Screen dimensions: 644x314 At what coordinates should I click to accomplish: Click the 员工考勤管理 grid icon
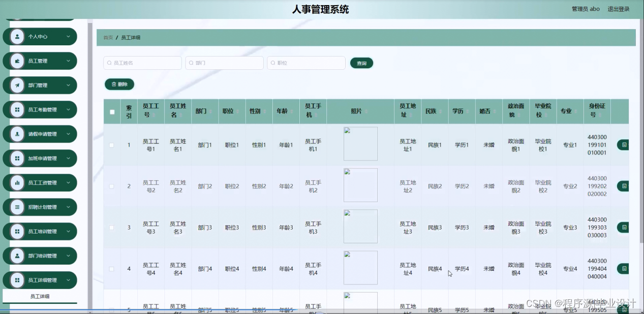17,110
